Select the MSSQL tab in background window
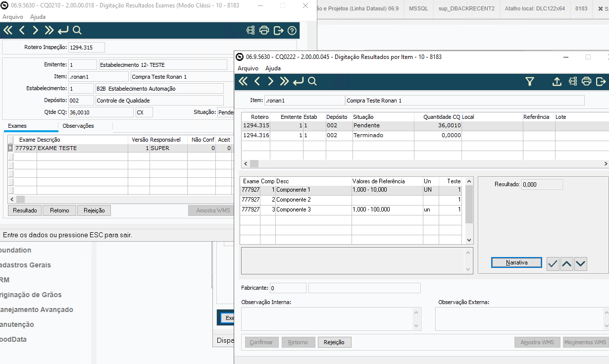Viewport: 609px width, 364px height. 419,8
